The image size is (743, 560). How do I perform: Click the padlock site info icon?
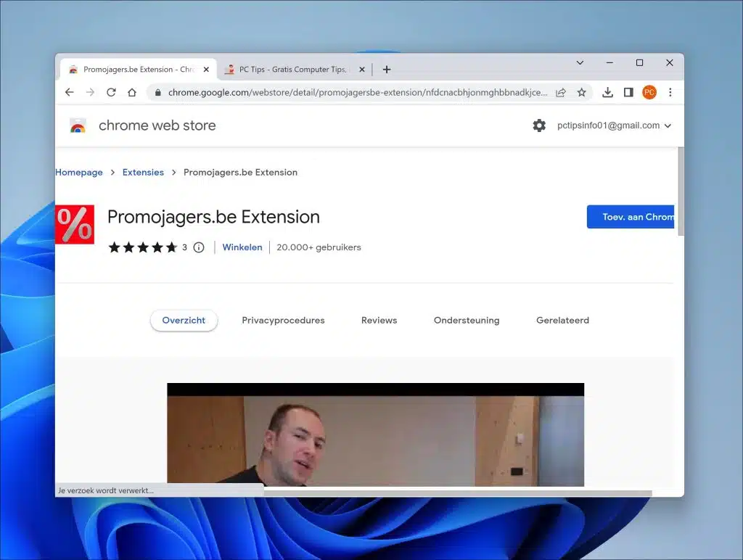tap(157, 92)
